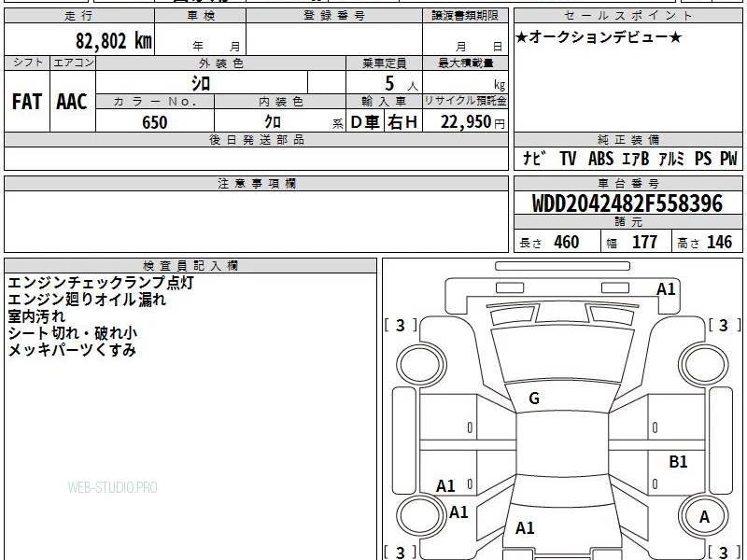747x560 pixels.
Task: Select the ★オークションデビュー★ sales point text
Action: 599,37
